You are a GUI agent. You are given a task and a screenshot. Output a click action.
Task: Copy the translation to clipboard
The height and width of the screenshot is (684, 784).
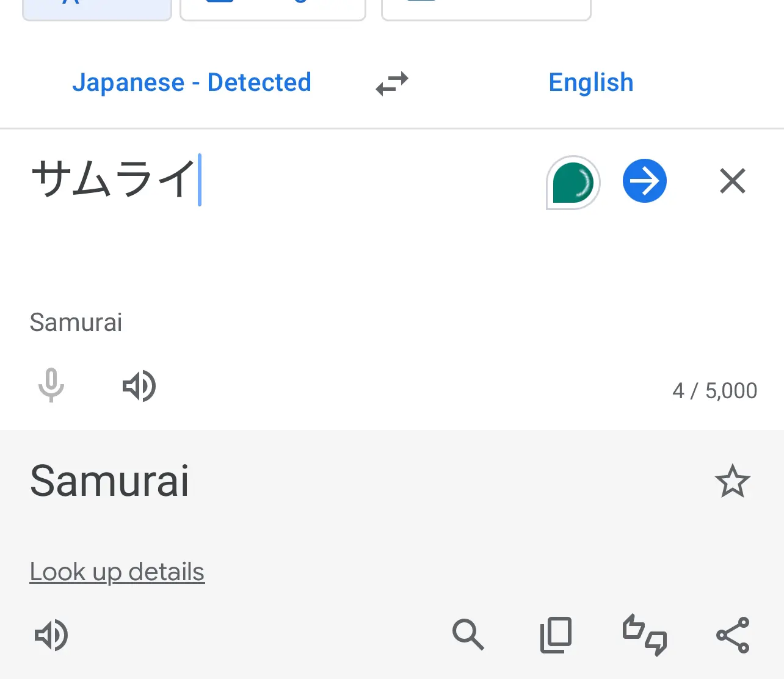pos(556,635)
